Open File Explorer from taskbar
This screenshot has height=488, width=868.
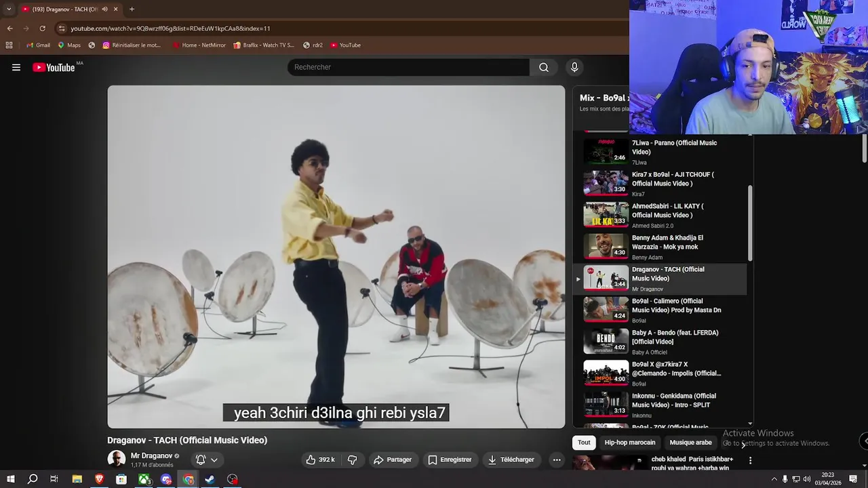[x=77, y=479]
